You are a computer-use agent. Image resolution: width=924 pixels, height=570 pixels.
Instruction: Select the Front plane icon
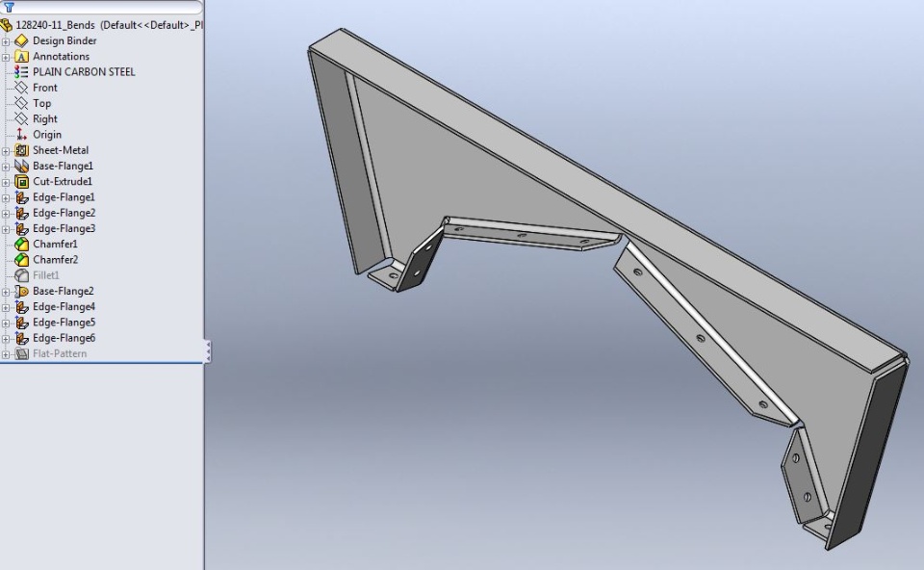point(21,88)
